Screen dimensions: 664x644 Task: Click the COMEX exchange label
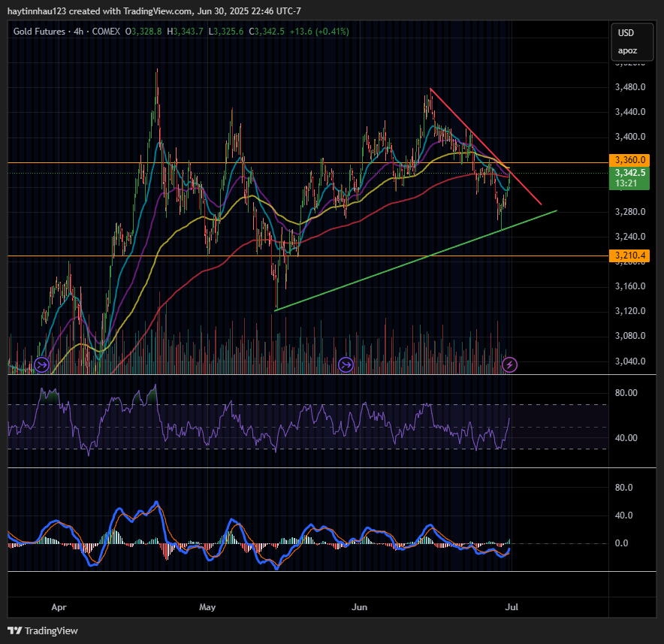(x=106, y=32)
